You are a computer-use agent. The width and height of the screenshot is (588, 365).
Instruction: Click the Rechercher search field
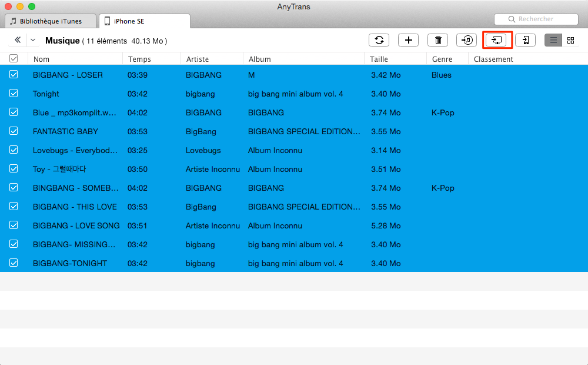[536, 19]
